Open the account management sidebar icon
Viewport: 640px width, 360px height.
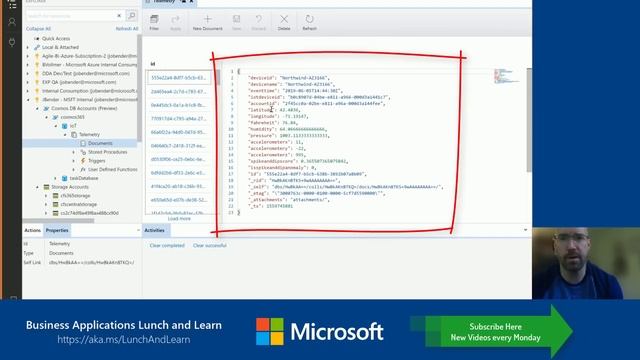point(12,22)
